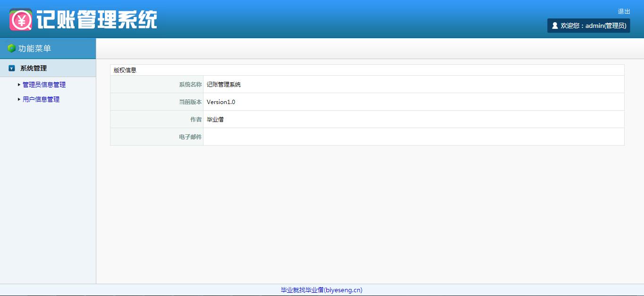The height and width of the screenshot is (296, 644).
Task: Click the 电子邮件 label cell
Action: point(157,137)
